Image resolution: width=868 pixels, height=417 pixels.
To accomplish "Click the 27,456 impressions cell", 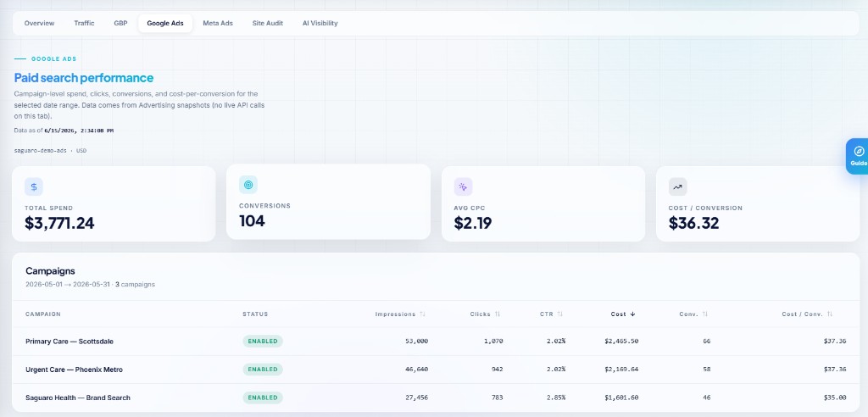I will 417,398.
